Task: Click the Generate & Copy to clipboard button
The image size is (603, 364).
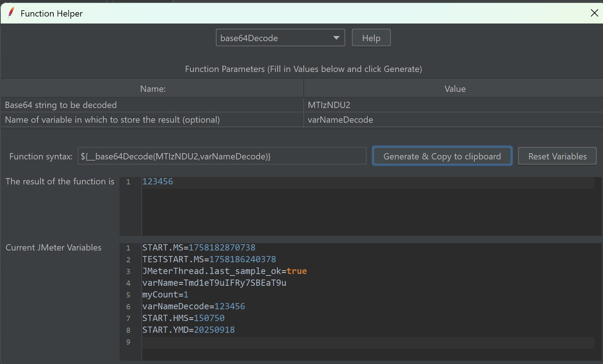Action: [x=442, y=156]
